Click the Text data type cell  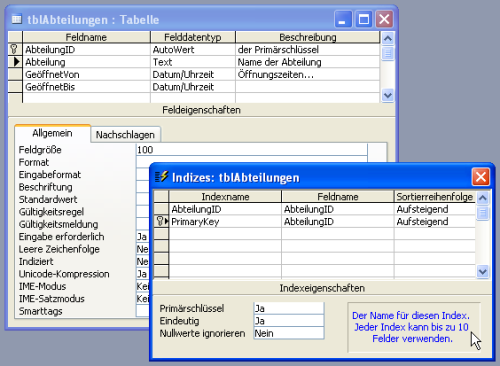click(x=193, y=62)
